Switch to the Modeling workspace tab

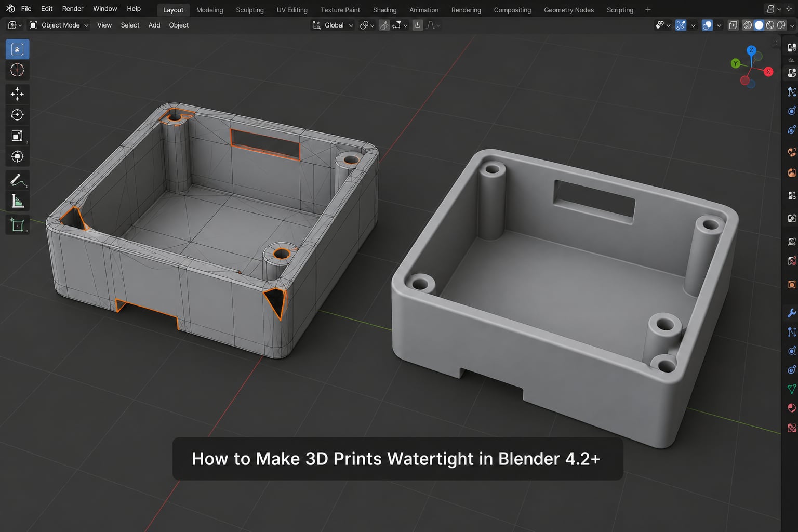tap(209, 10)
